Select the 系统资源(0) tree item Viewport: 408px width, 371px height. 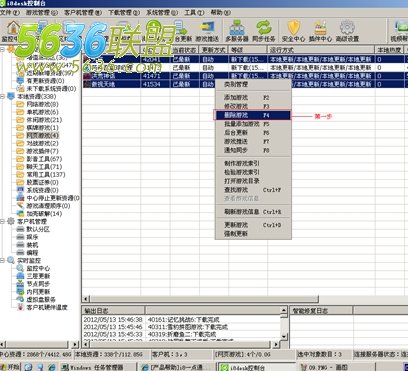coord(38,190)
